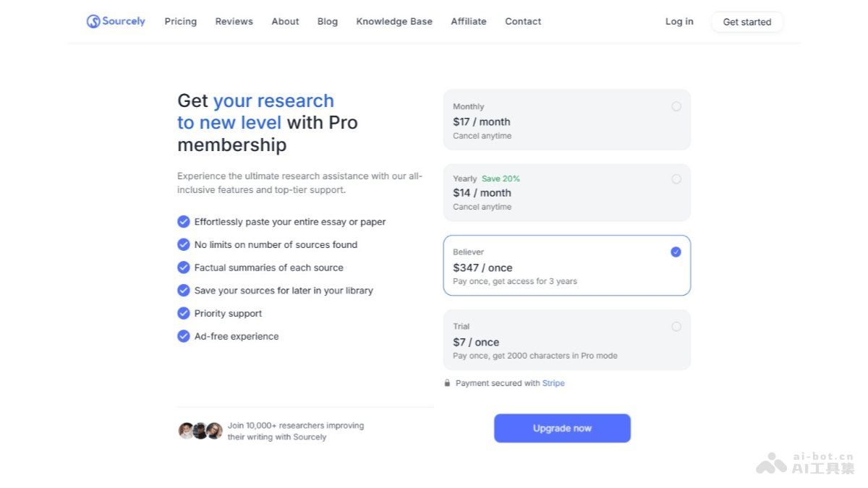Navigate to the Affiliate page

click(469, 22)
